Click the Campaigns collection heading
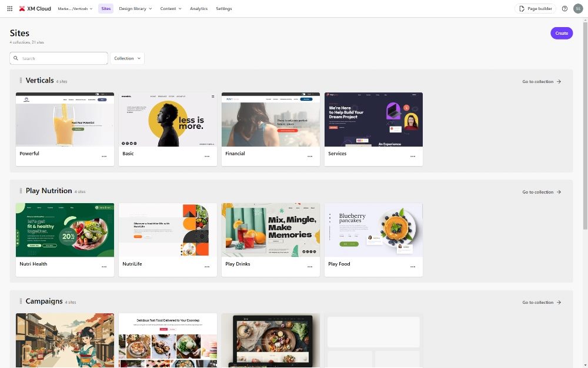Image resolution: width=588 pixels, height=368 pixels. coord(44,301)
